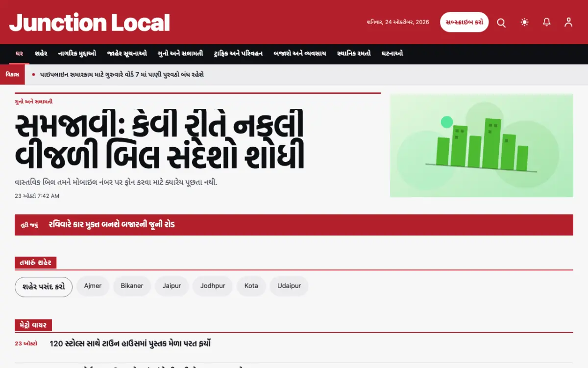Go to Junction Local logo home
The height and width of the screenshot is (368, 588).
90,23
